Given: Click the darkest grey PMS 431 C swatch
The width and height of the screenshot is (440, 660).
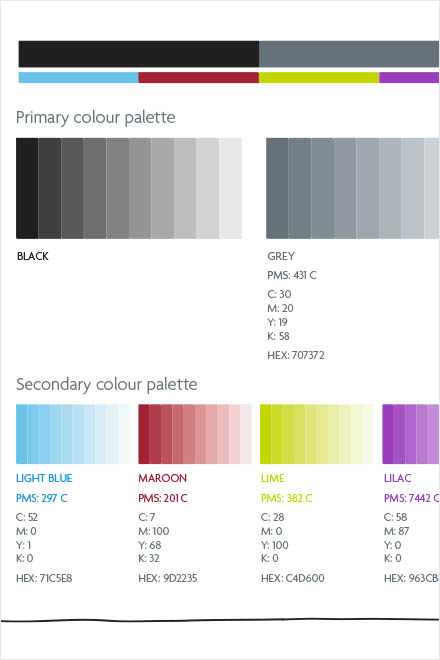Looking at the screenshot, I should coord(277,188).
